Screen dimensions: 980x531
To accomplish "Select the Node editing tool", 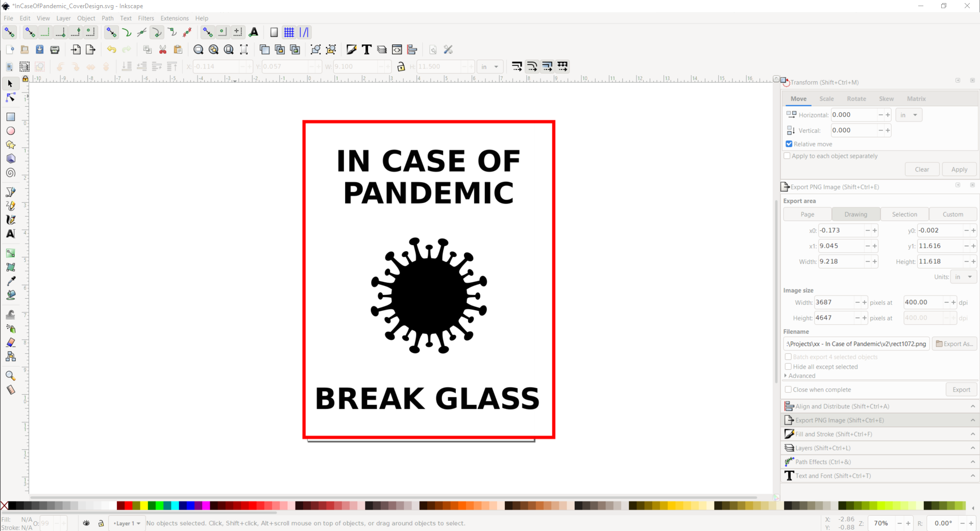I will coord(10,98).
